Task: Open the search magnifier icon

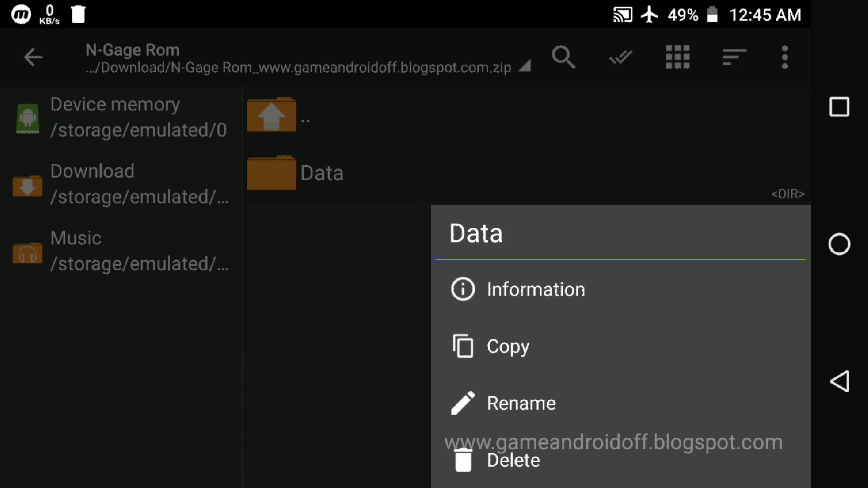Action: tap(563, 57)
